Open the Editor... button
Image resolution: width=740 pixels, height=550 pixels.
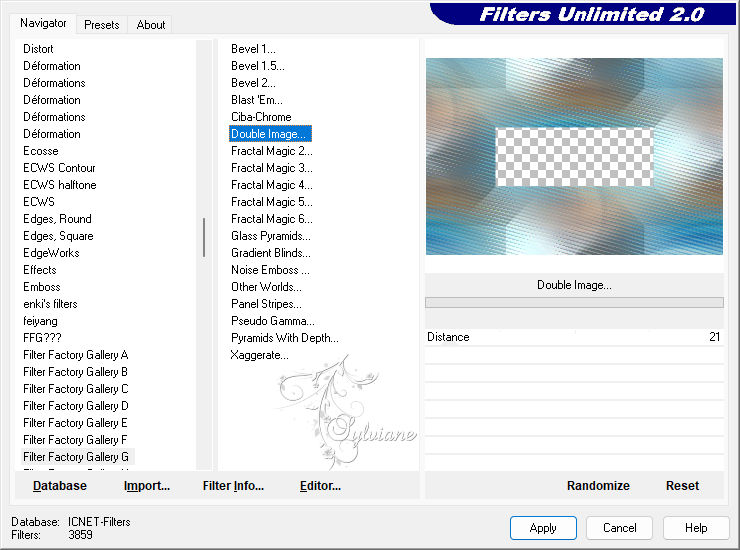pyautogui.click(x=320, y=486)
